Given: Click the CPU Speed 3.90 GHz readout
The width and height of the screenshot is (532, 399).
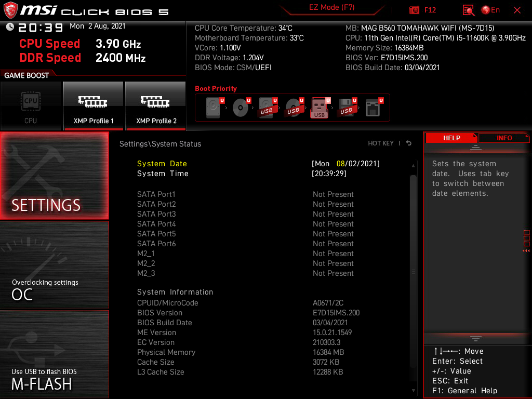Looking at the screenshot, I should pyautogui.click(x=80, y=44).
